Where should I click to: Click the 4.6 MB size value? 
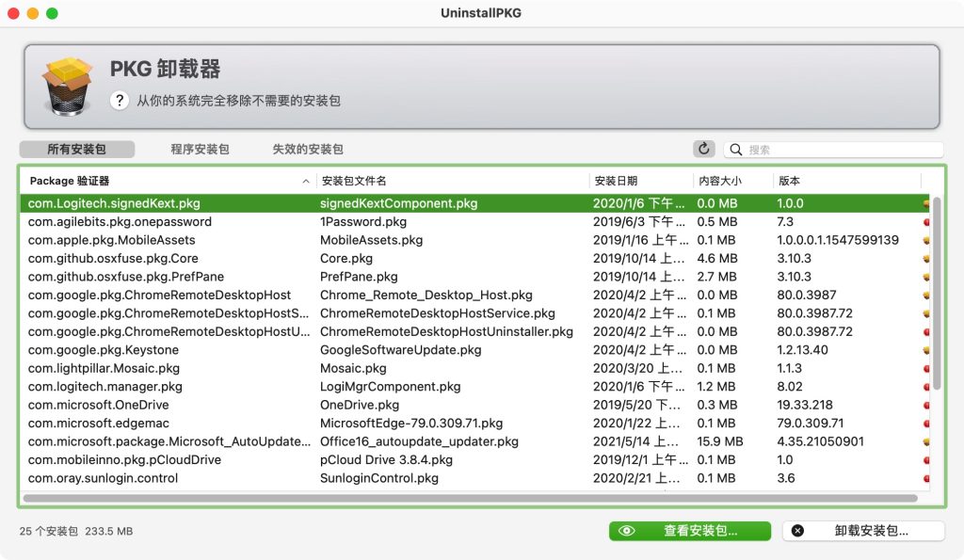click(x=717, y=259)
